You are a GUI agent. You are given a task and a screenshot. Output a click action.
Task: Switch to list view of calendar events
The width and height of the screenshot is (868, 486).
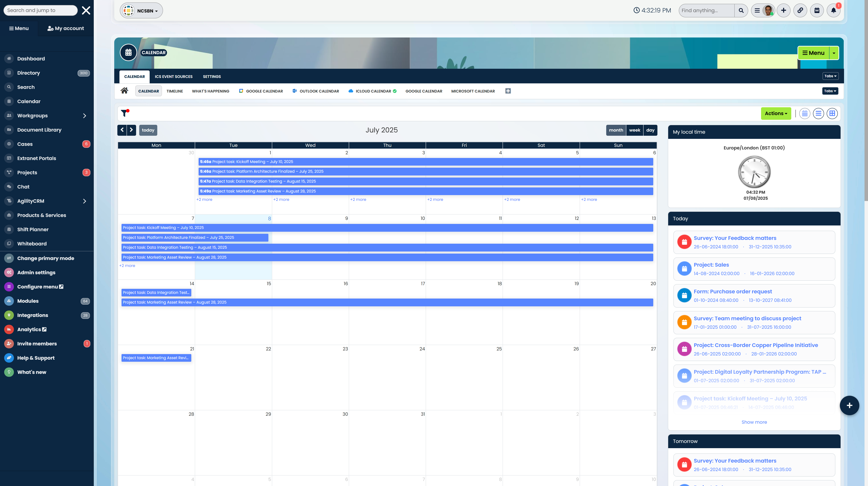pos(819,114)
